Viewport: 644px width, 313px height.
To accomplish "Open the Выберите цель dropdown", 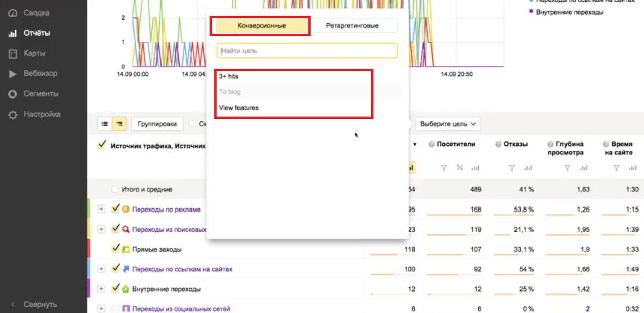I will [448, 124].
